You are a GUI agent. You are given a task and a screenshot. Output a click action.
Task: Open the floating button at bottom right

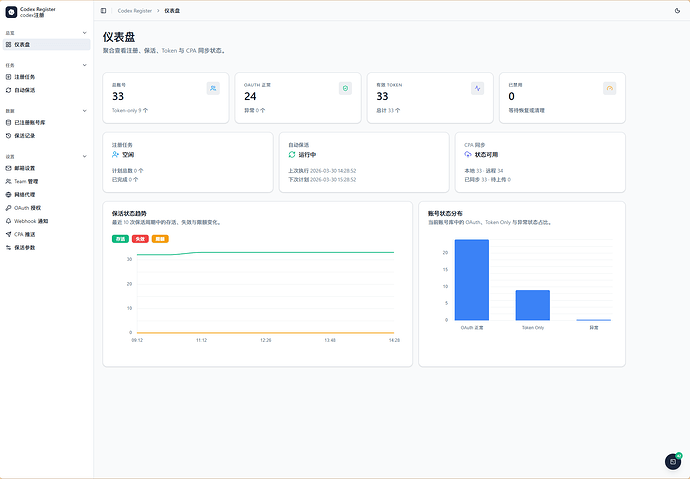(673, 461)
